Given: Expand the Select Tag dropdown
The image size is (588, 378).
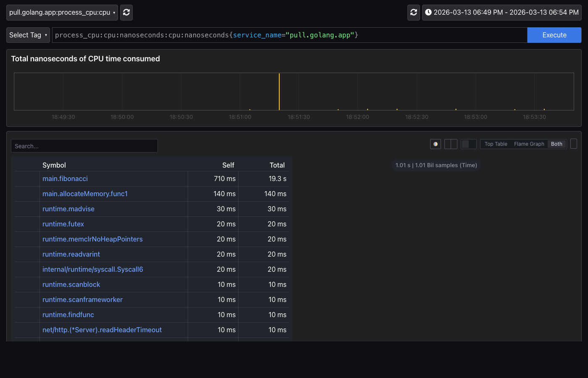Looking at the screenshot, I should click(28, 35).
